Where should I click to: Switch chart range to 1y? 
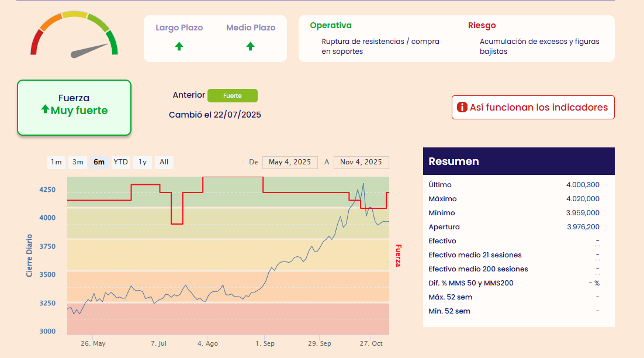[x=142, y=162]
